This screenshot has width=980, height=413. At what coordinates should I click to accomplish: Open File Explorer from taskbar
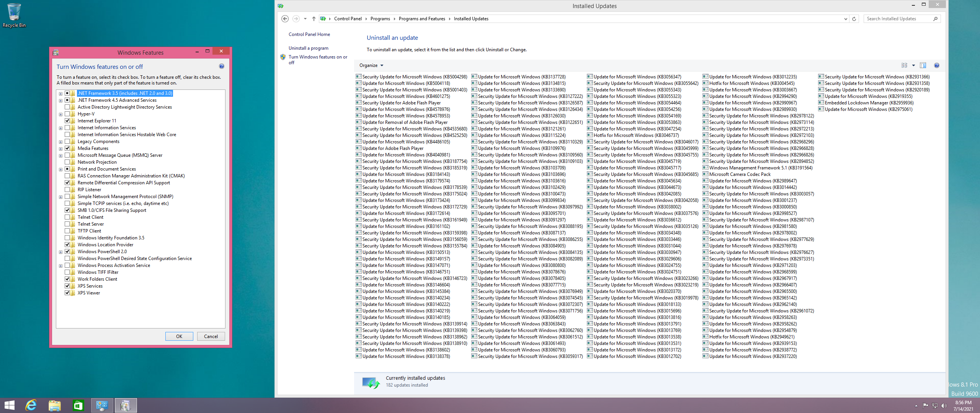(x=55, y=405)
